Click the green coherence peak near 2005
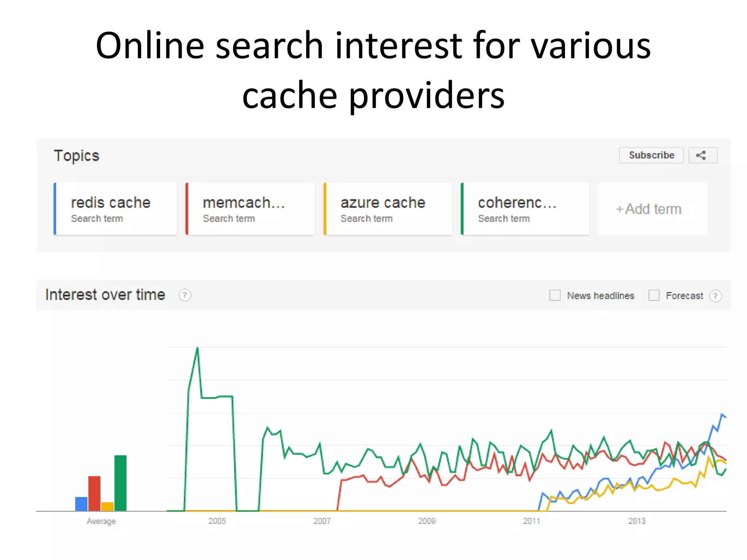747x560 pixels. [x=197, y=349]
